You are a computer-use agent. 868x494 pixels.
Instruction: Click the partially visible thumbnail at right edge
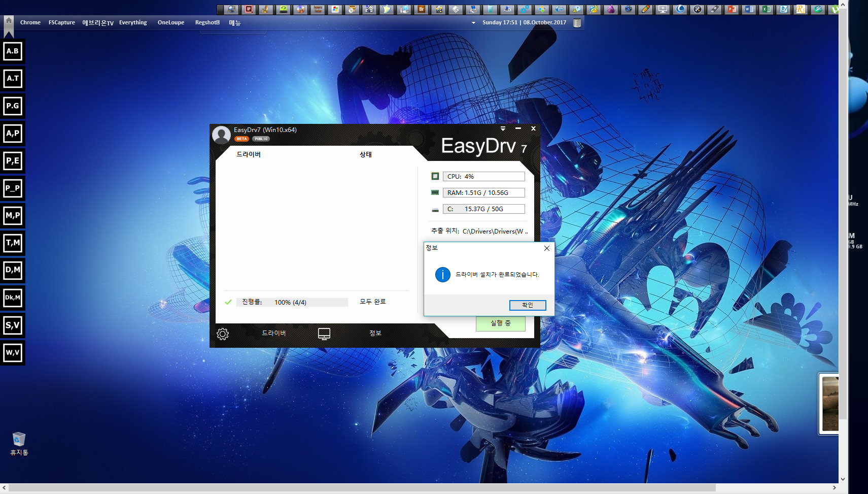[829, 404]
